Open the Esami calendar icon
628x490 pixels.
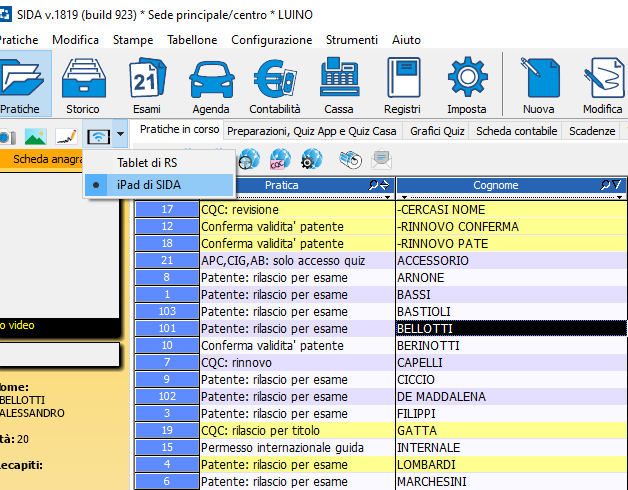point(146,84)
